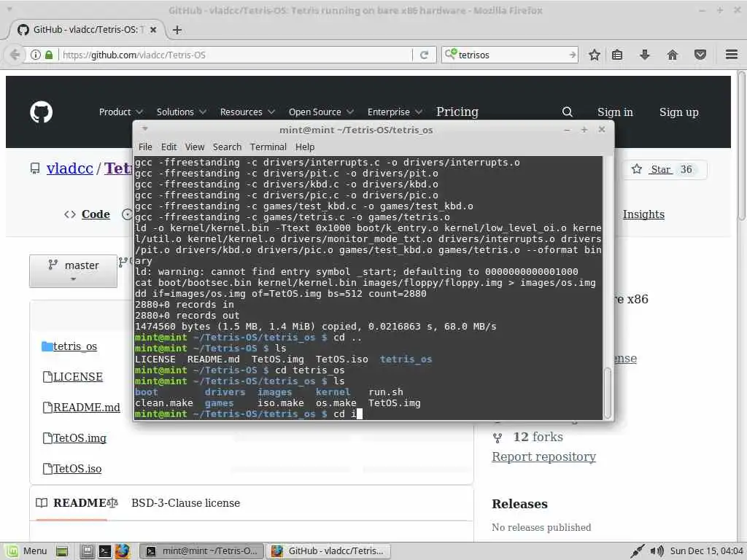
Task: Open the terminal Help menu
Action: 305,147
